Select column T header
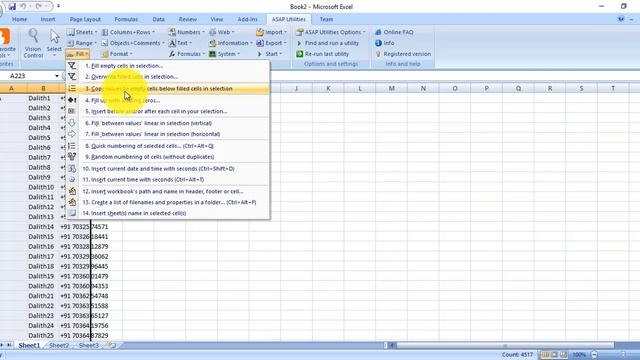The height and width of the screenshot is (360, 640). click(613, 88)
